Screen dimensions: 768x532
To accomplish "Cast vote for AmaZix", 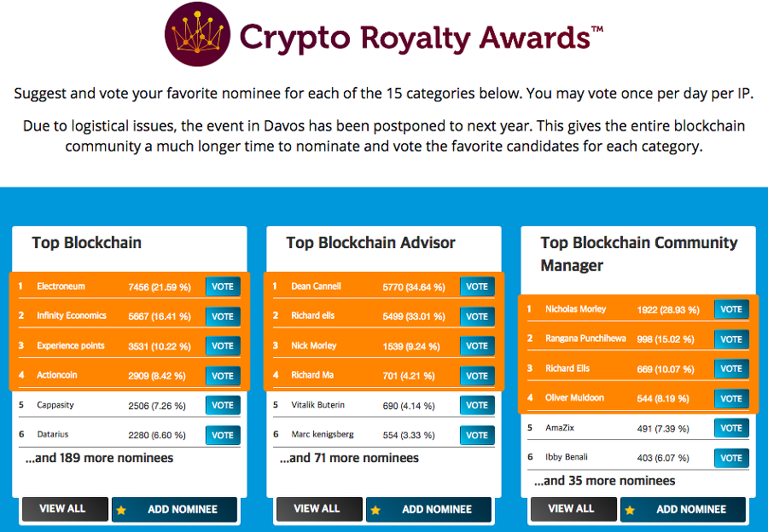I will (x=731, y=428).
